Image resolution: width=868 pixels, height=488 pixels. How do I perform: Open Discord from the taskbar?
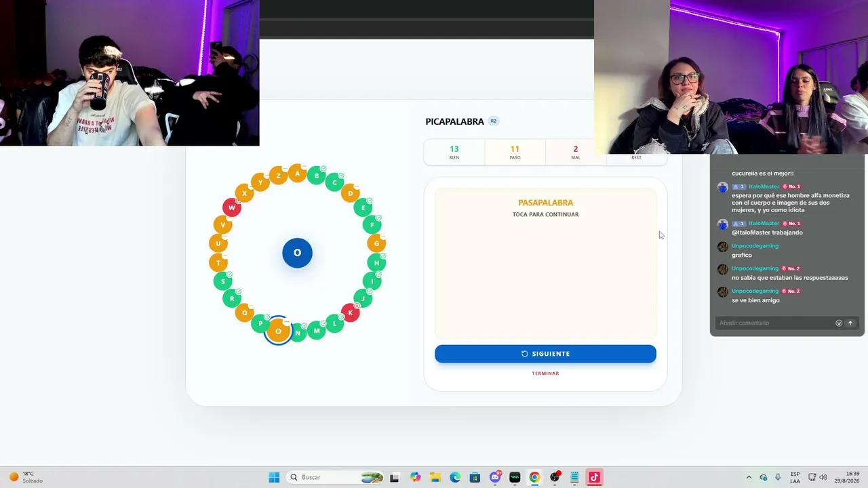495,477
